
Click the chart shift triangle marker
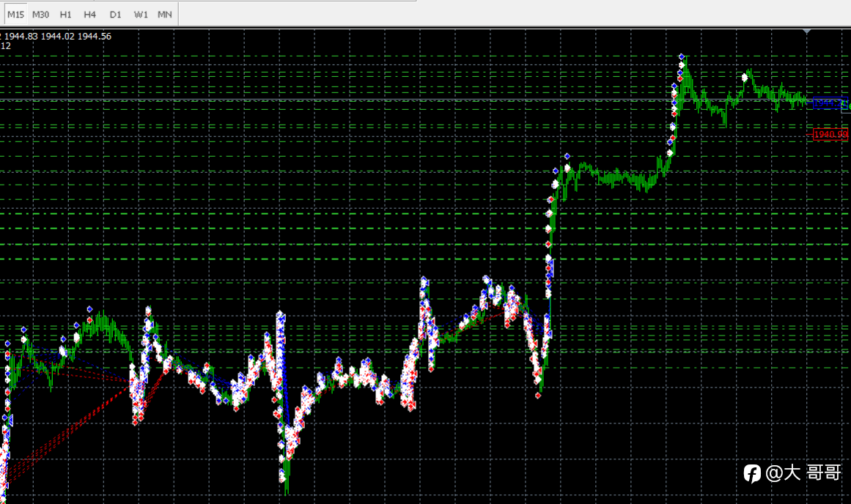pos(807,32)
